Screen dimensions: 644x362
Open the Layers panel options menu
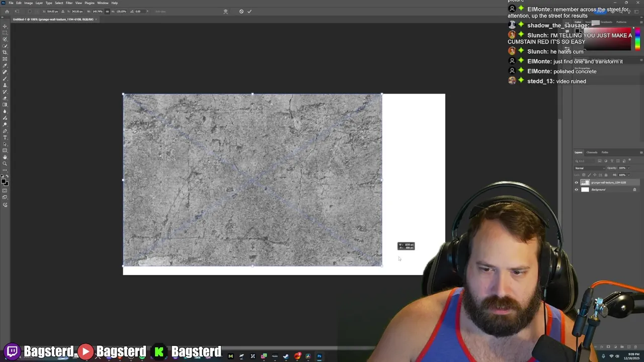click(x=641, y=152)
